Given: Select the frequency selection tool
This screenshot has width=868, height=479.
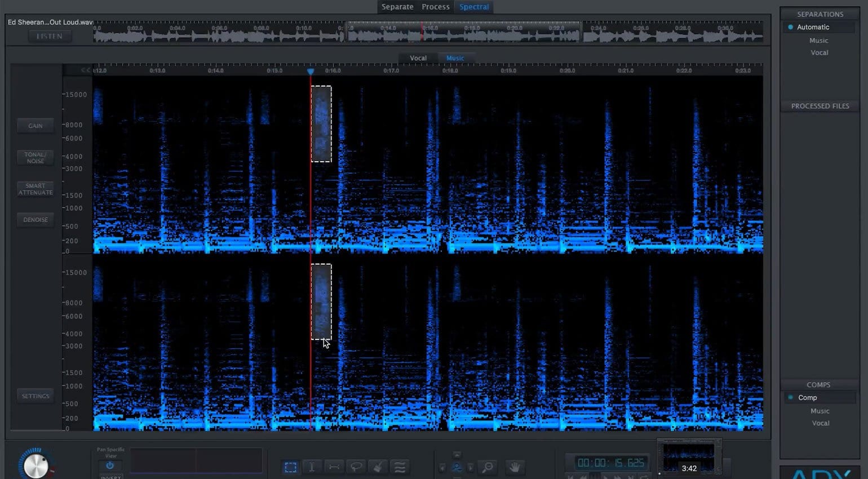Looking at the screenshot, I should 334,467.
